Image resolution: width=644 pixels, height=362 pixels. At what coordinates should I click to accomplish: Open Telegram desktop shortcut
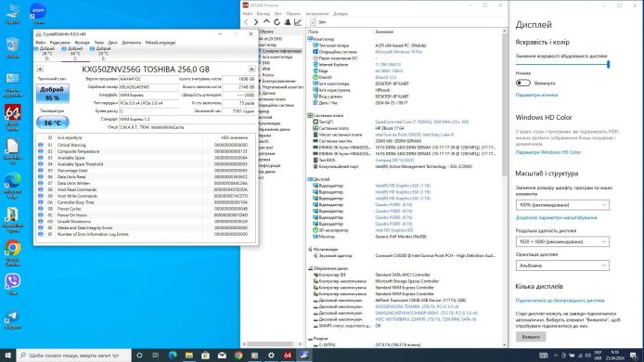click(x=13, y=320)
